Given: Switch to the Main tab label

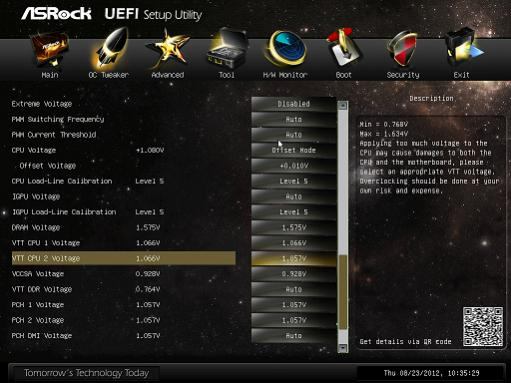Looking at the screenshot, I should [x=50, y=75].
